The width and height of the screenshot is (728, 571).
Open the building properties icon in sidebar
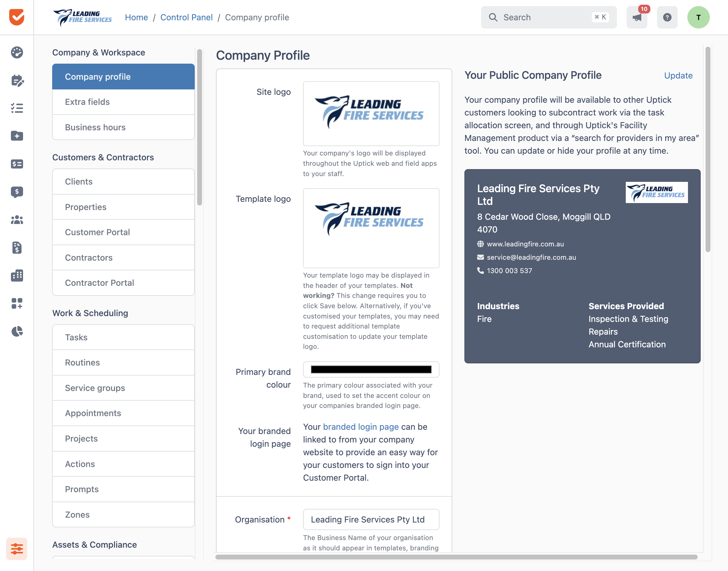(17, 275)
